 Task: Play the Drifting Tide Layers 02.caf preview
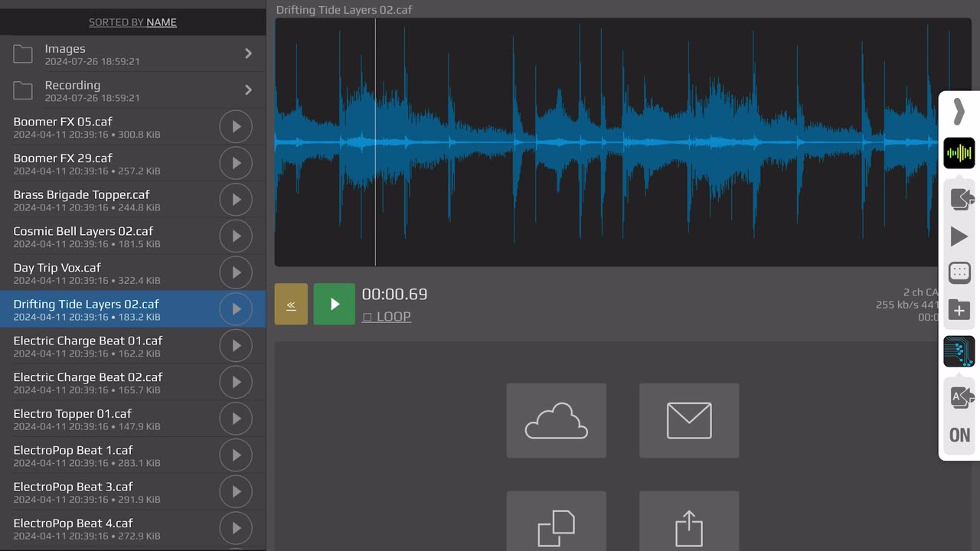click(236, 309)
